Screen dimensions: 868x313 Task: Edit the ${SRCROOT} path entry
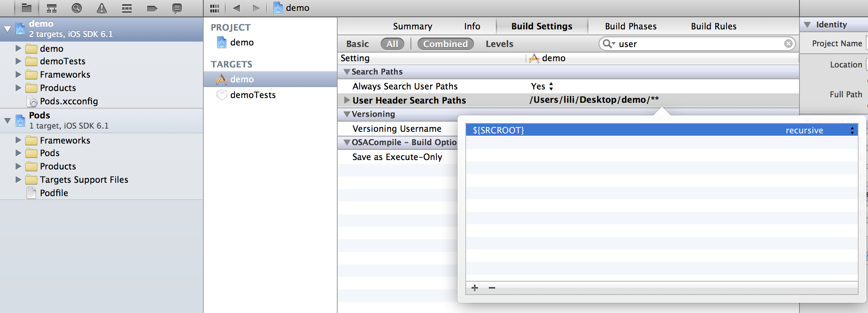coord(498,130)
